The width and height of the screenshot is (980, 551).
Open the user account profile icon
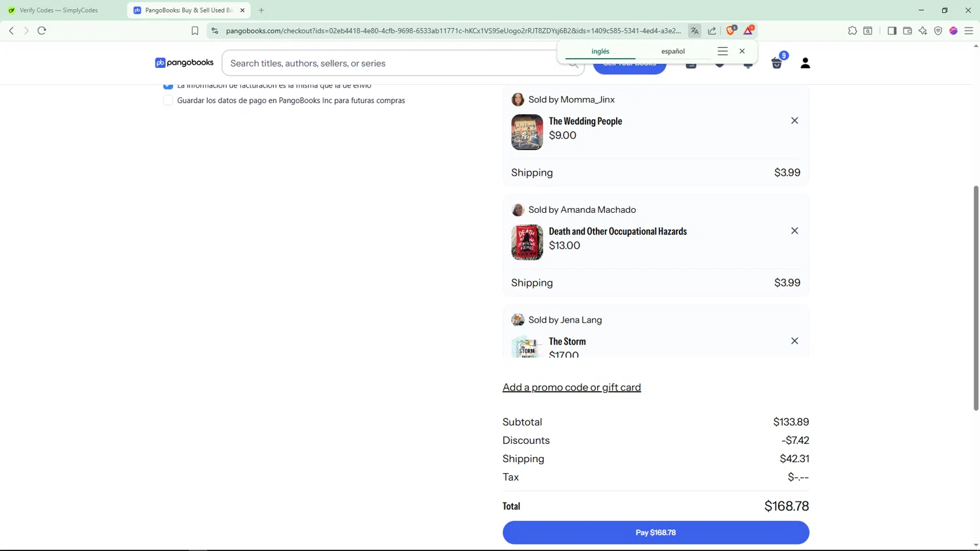(x=806, y=63)
